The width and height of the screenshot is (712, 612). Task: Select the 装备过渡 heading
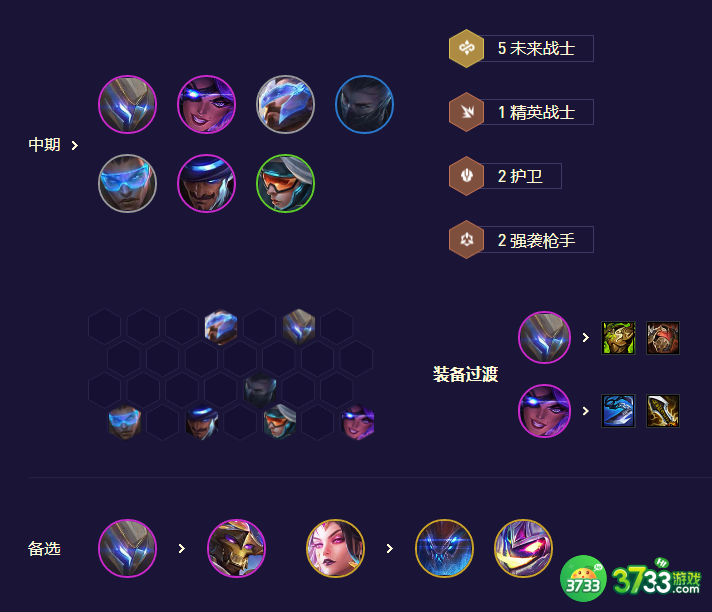465,374
